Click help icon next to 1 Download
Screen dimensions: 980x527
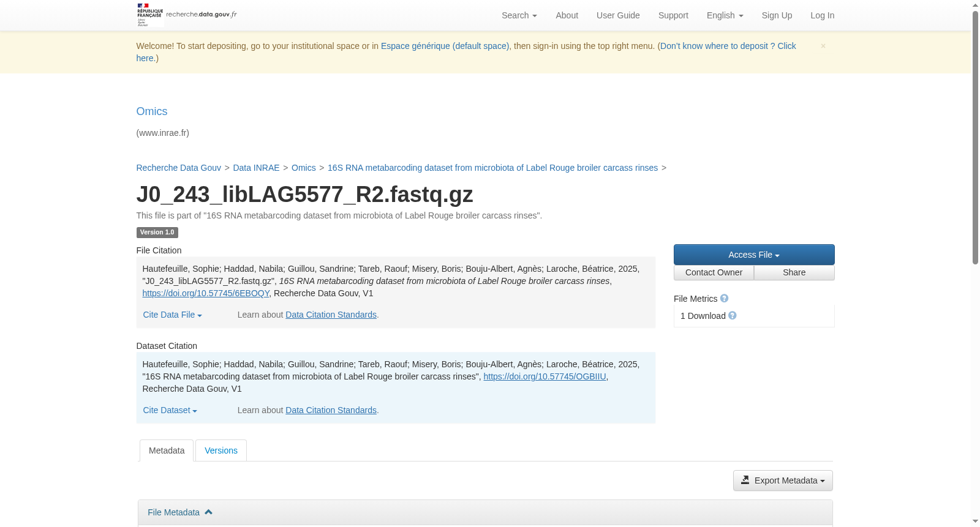point(732,316)
